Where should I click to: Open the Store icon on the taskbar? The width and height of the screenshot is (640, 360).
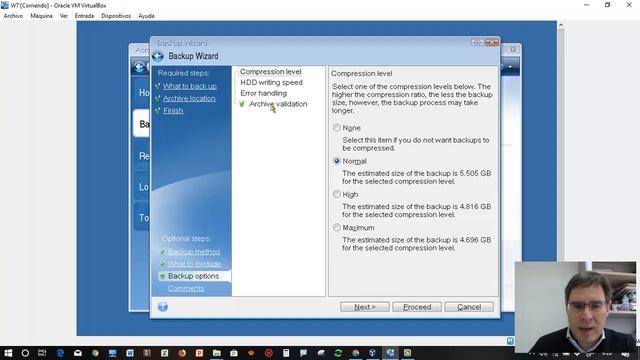(x=234, y=353)
